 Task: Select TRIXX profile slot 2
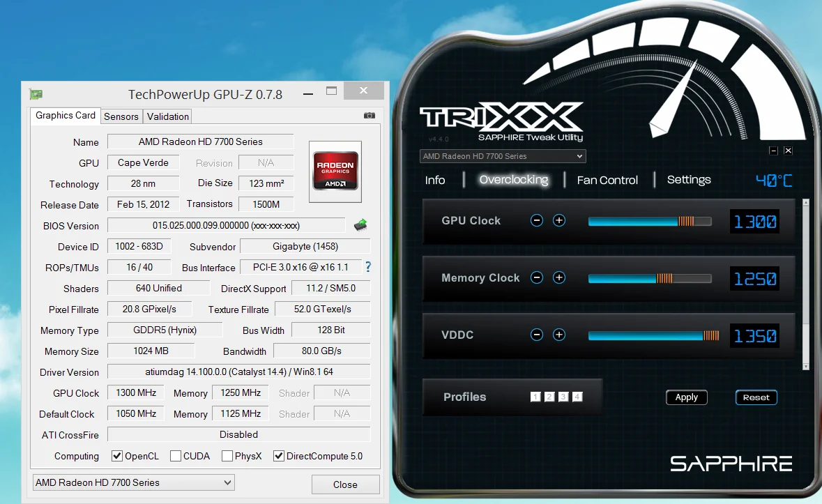[x=549, y=397]
